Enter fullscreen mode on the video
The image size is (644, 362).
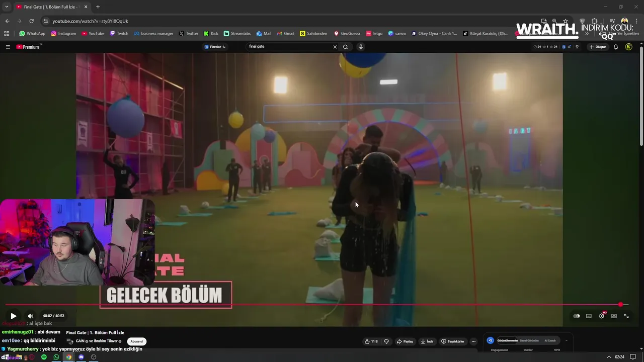click(x=626, y=316)
